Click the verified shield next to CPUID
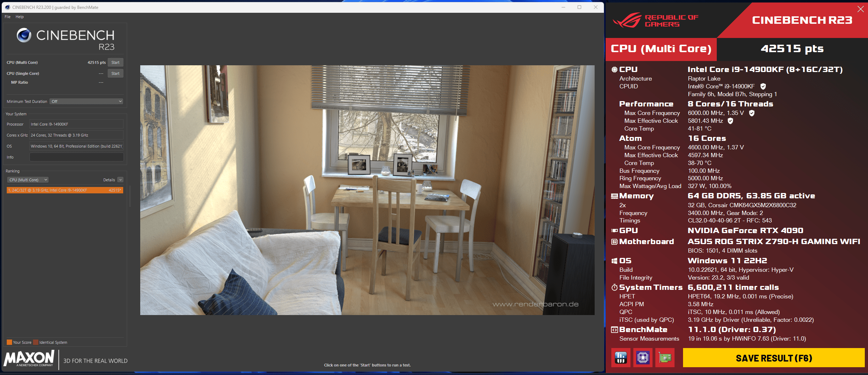Image resolution: width=868 pixels, height=375 pixels. 763,86
